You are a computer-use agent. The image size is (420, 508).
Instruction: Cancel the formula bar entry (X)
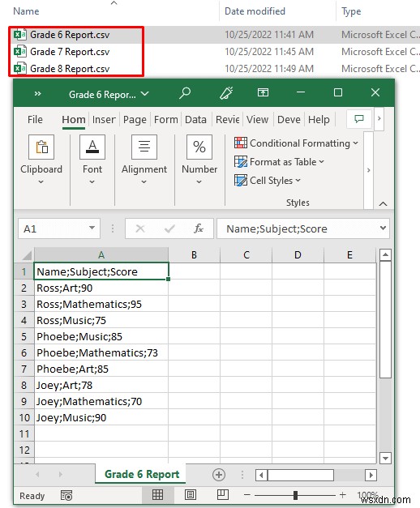tap(140, 228)
